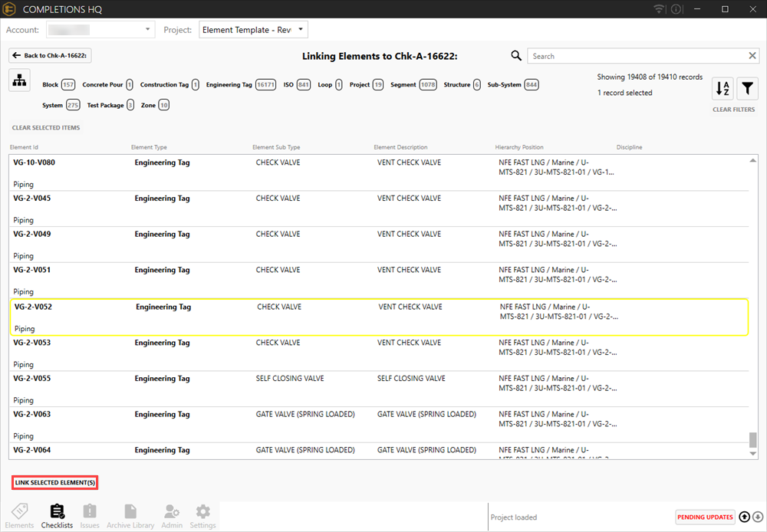Image resolution: width=767 pixels, height=532 pixels.
Task: Open the Checklists tab
Action: 57,516
